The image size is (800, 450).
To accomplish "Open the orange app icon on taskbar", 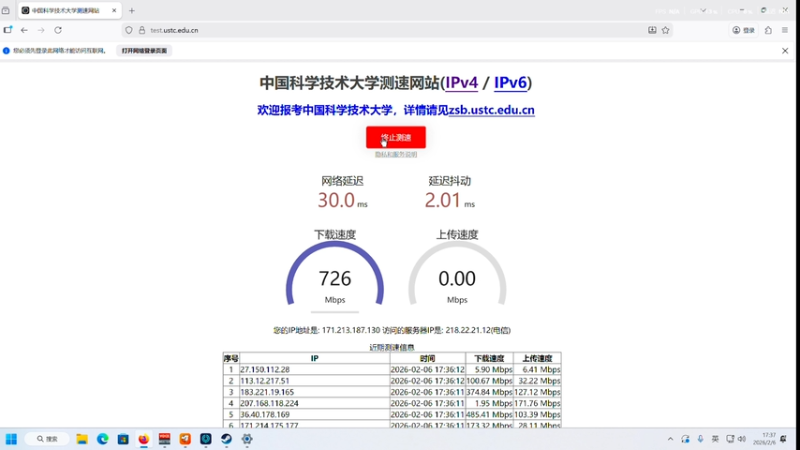I will [x=185, y=439].
